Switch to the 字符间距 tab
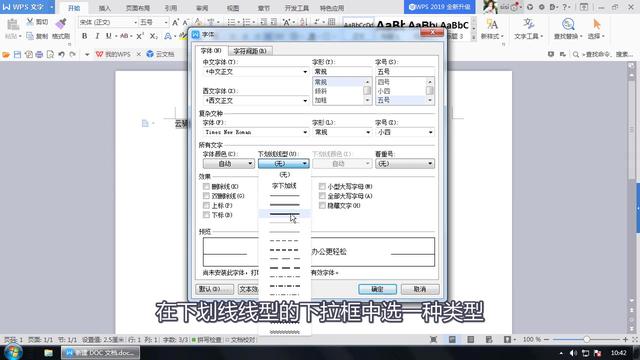 [x=249, y=51]
